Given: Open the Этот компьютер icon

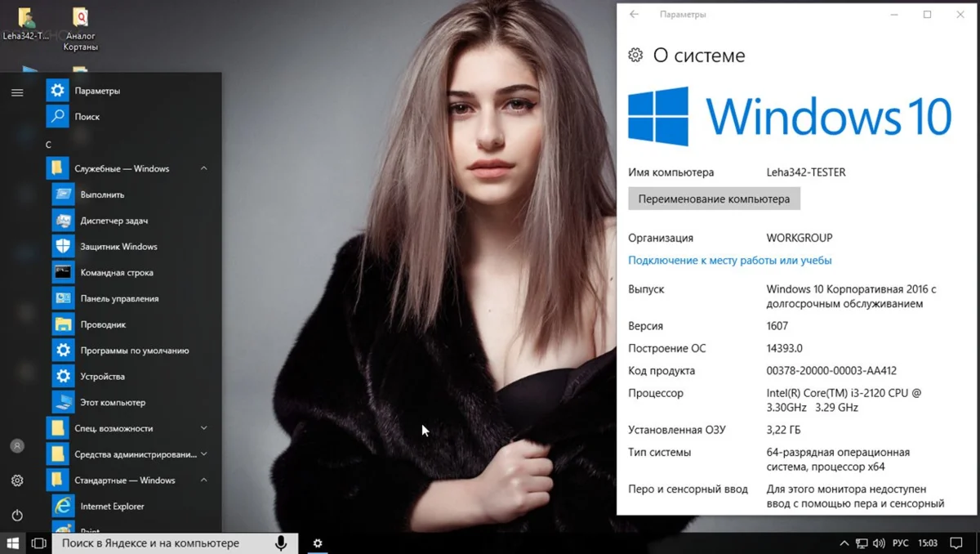Looking at the screenshot, I should (x=64, y=402).
